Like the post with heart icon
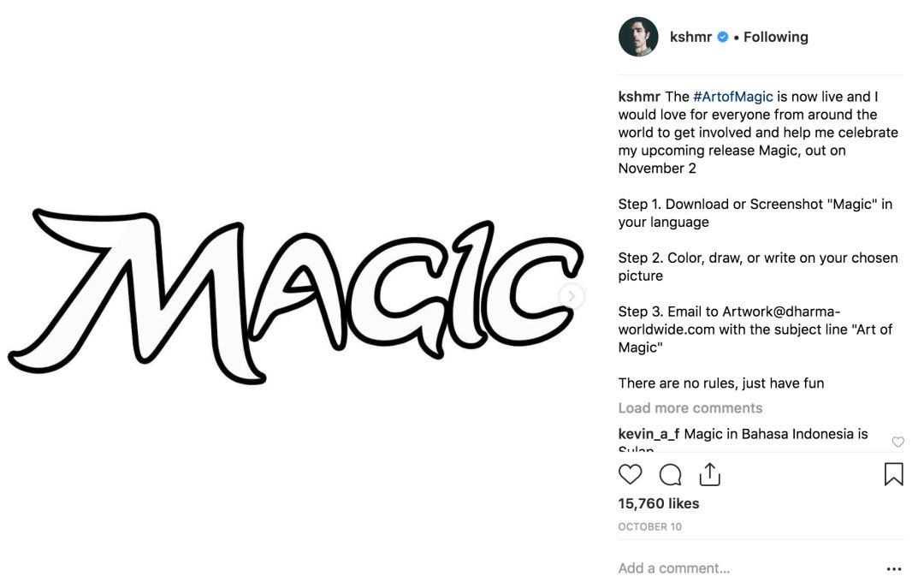Viewport: 924px width, 588px height. (630, 474)
